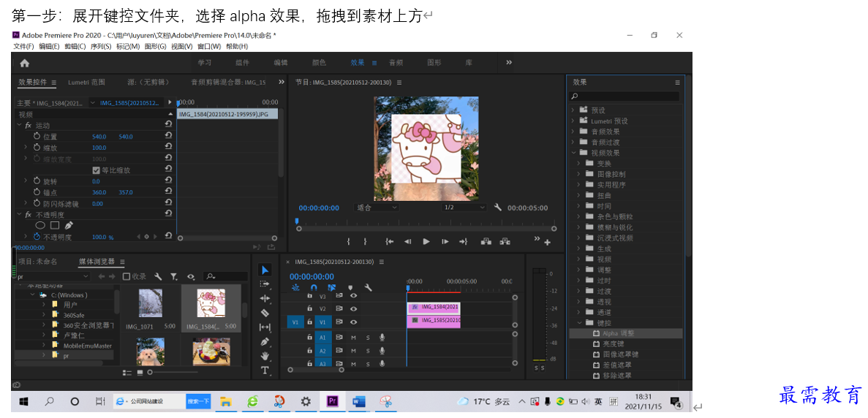Click the Extract button in program monitor
Viewport: 868px width, 418px height.
tap(505, 242)
